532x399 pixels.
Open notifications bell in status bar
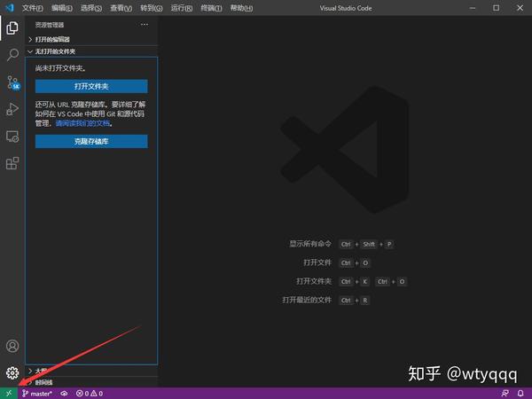(520, 393)
